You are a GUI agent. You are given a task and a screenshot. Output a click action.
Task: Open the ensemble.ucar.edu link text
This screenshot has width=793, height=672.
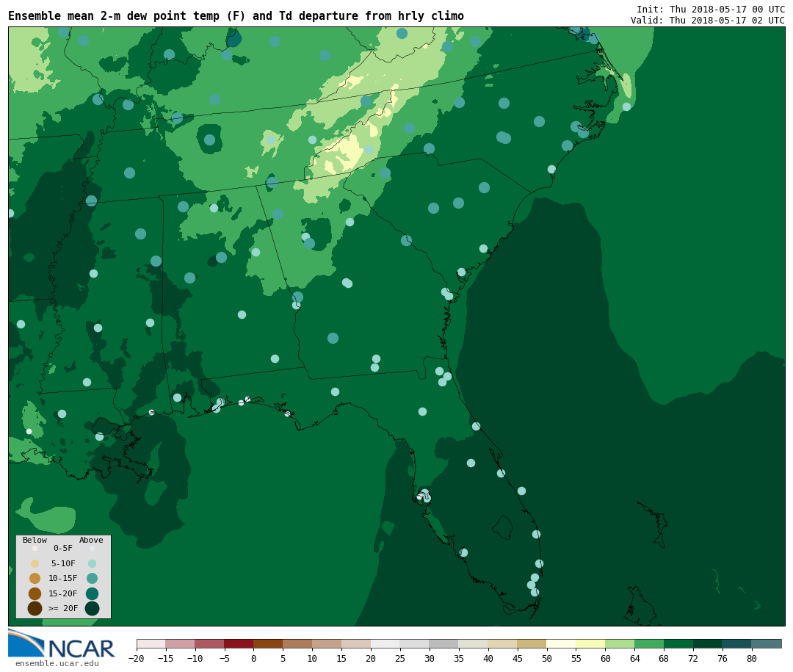57,663
